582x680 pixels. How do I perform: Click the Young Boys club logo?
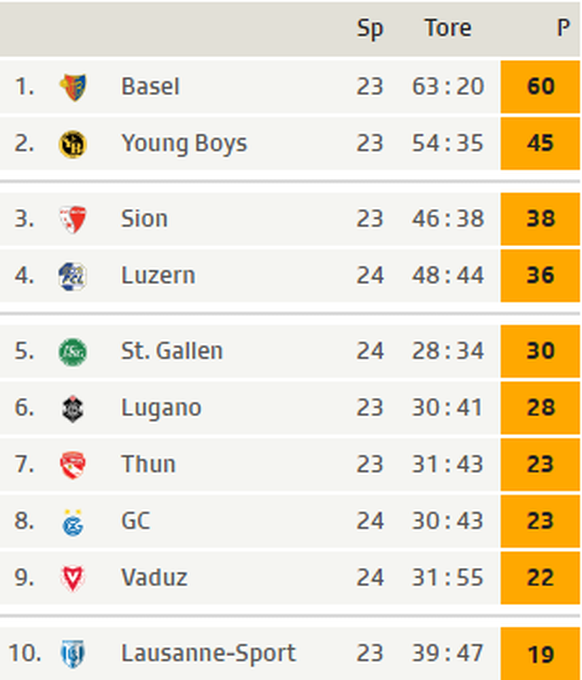[x=73, y=144]
